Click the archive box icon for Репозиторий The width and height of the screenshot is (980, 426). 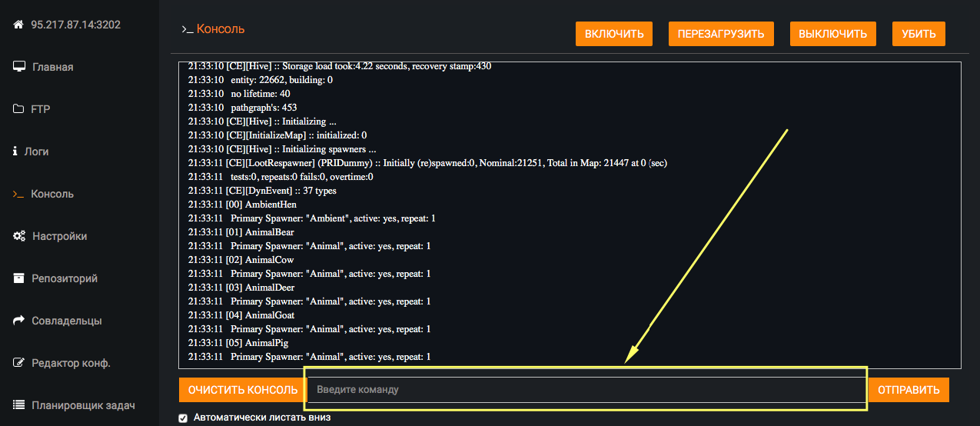(x=19, y=278)
